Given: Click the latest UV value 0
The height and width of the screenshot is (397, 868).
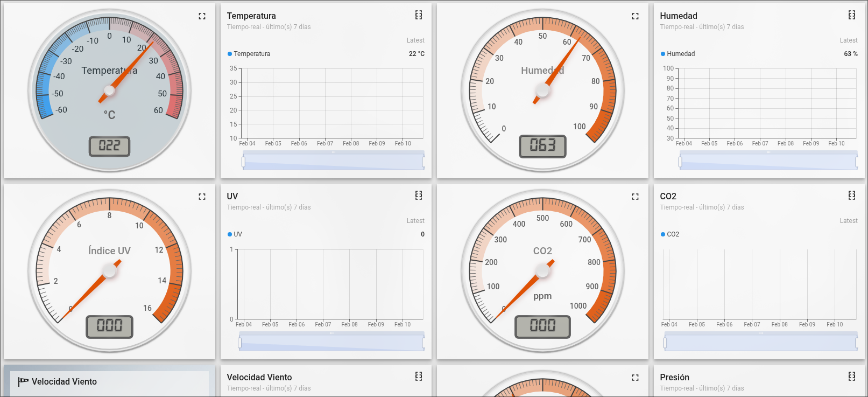Looking at the screenshot, I should [422, 234].
